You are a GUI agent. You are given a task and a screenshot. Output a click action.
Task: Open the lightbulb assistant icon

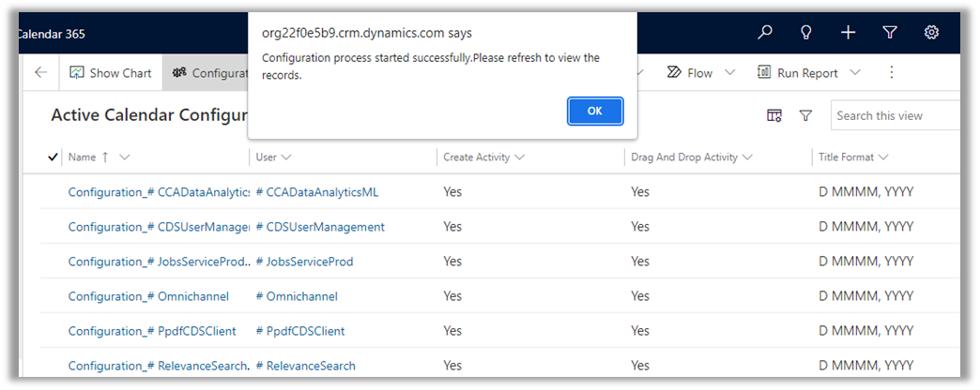point(805,33)
